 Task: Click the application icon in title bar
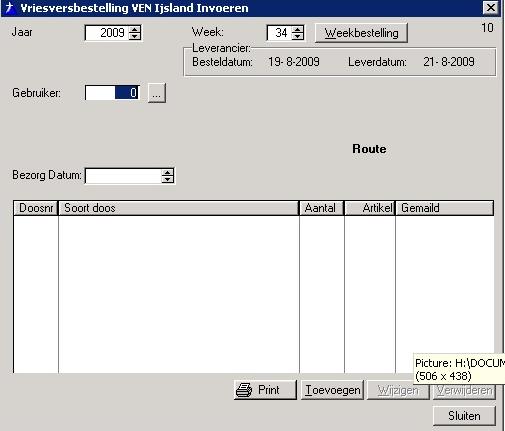10,8
